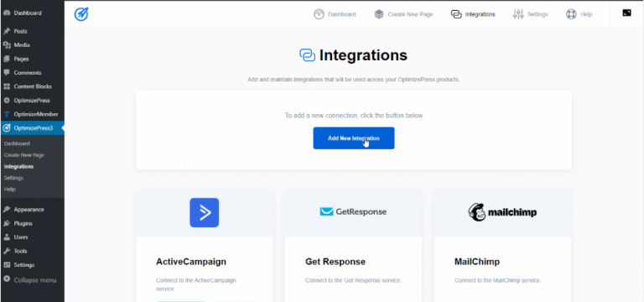Click the Collapse menu label

pos(35,280)
